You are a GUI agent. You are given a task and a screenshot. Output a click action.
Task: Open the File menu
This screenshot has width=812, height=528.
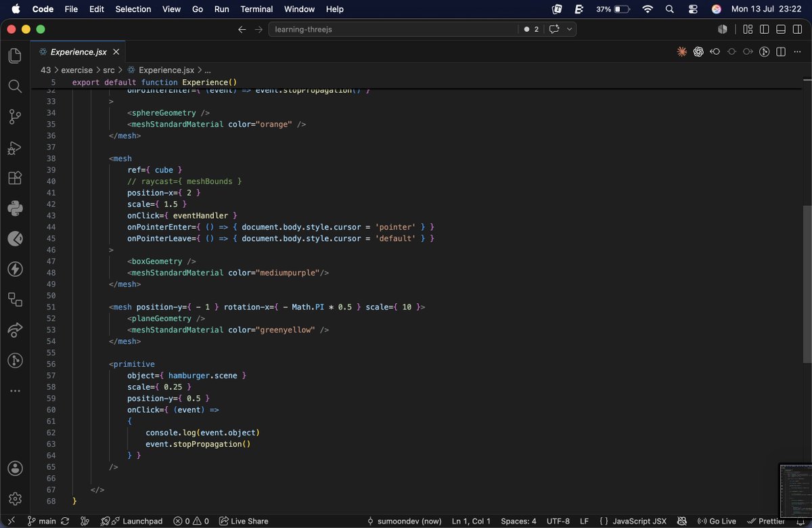tap(71, 9)
